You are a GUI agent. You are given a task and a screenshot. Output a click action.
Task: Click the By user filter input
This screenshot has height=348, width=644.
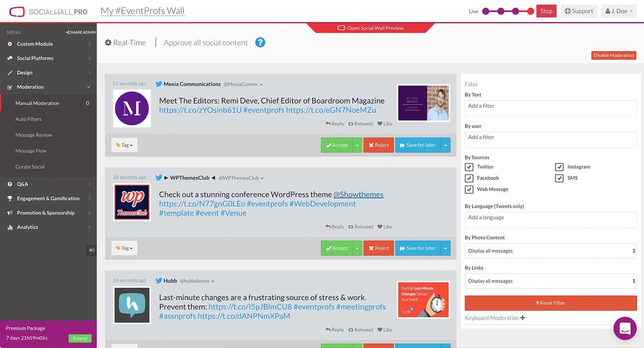[551, 140]
